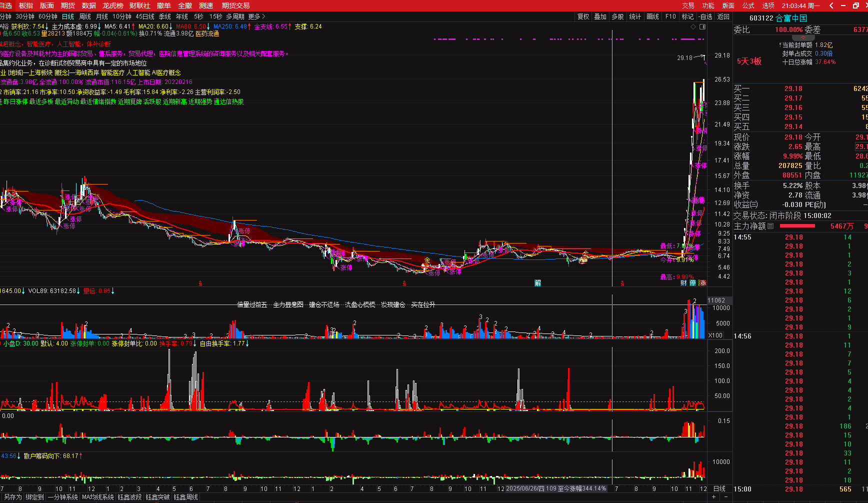This screenshot has width=868, height=503.
Task: Click the back arrow in title bar
Action: pyautogui.click(x=831, y=5)
